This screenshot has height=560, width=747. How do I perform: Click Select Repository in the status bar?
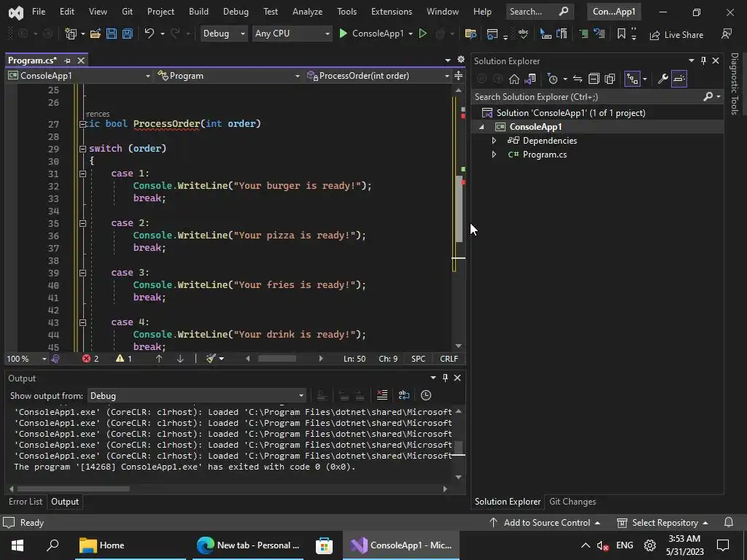click(662, 522)
